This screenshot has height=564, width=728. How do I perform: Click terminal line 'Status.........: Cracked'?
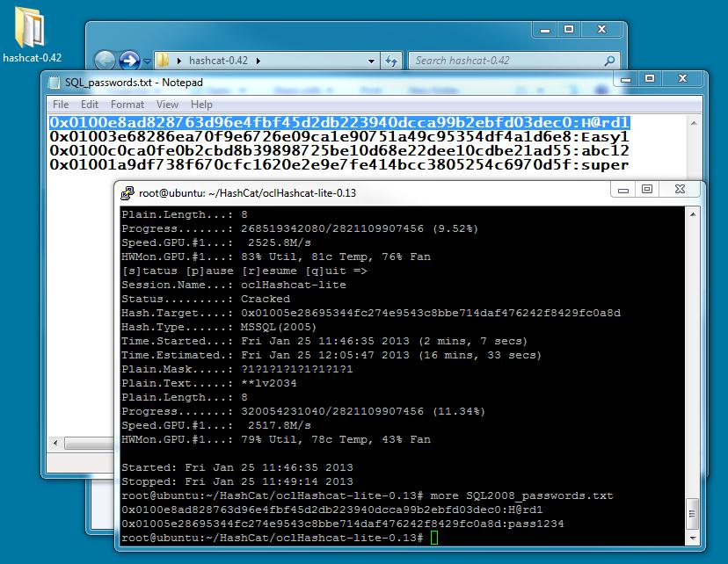[x=206, y=299]
